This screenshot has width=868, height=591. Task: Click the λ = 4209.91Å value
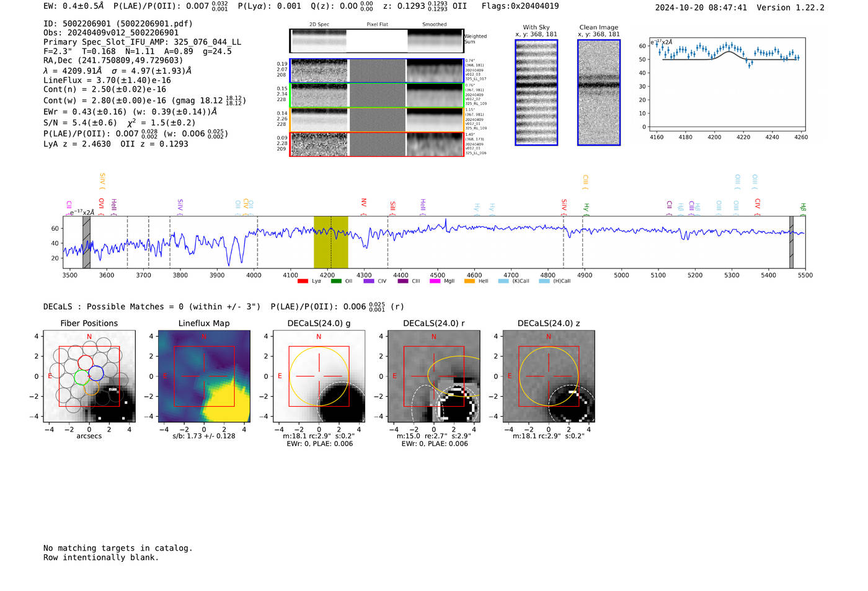pos(73,71)
